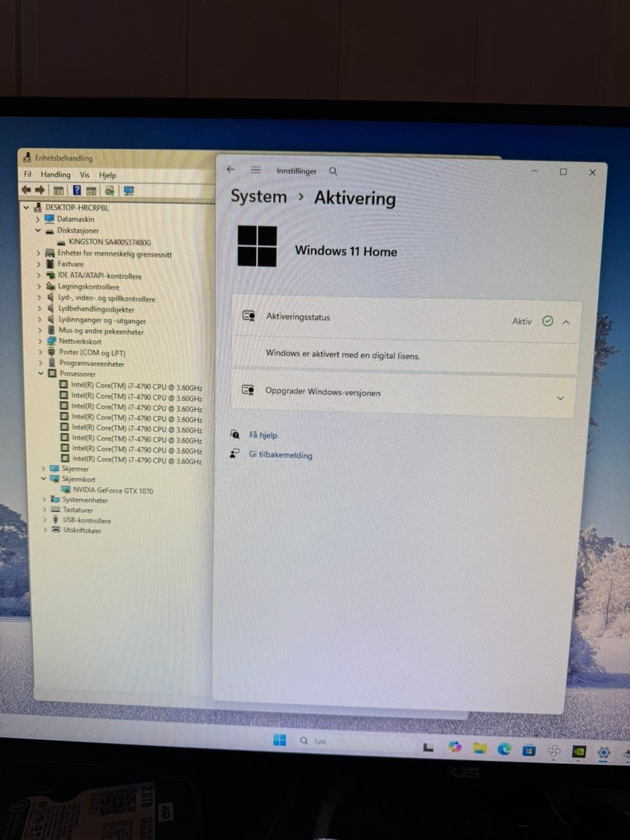Open Copilot from the taskbar
630x840 pixels.
pyautogui.click(x=454, y=747)
